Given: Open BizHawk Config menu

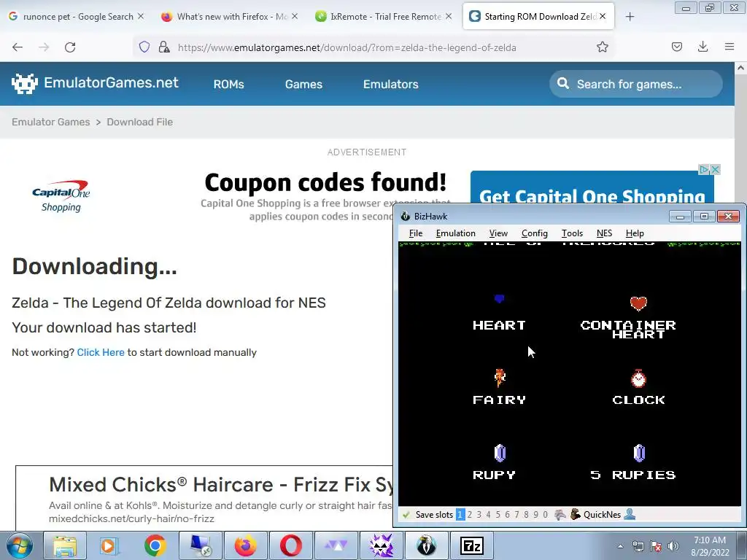Looking at the screenshot, I should click(x=535, y=233).
